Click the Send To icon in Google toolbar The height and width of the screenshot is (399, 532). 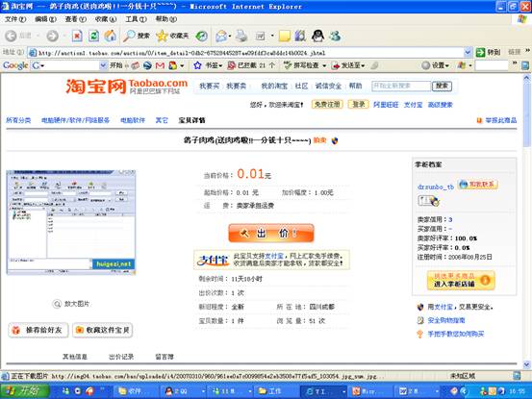tap(336, 65)
